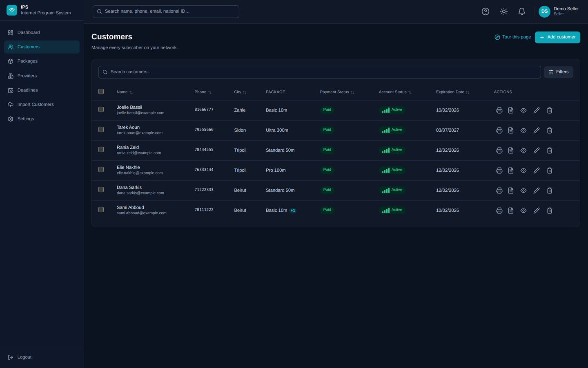Open the Filters button
588x368 pixels.
coord(559,72)
